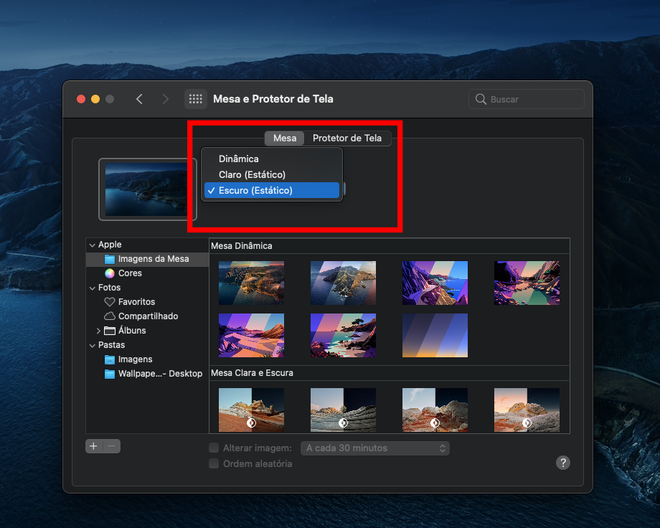The width and height of the screenshot is (660, 528).
Task: Switch to the Mesa tab
Action: pyautogui.click(x=285, y=138)
